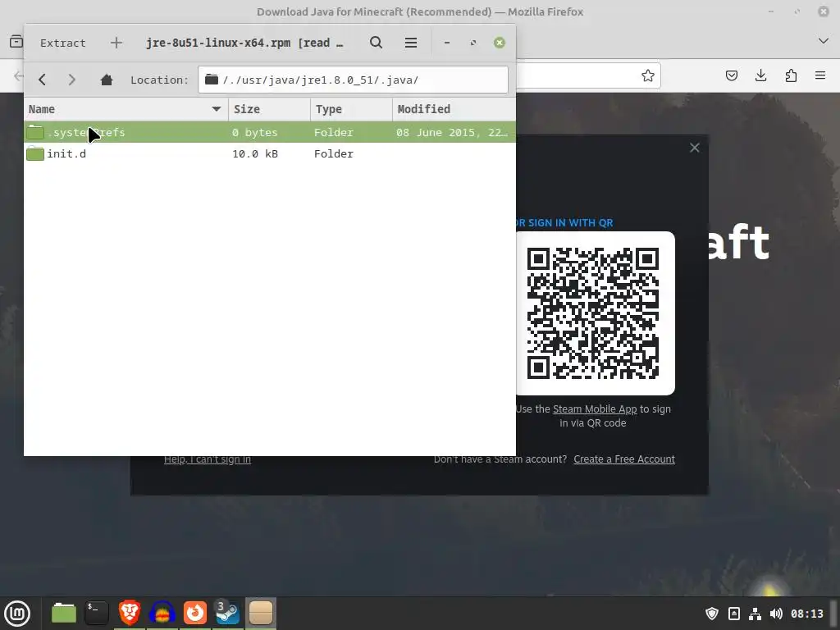Switch to Steam taskbar icon
840x630 pixels.
[228, 613]
